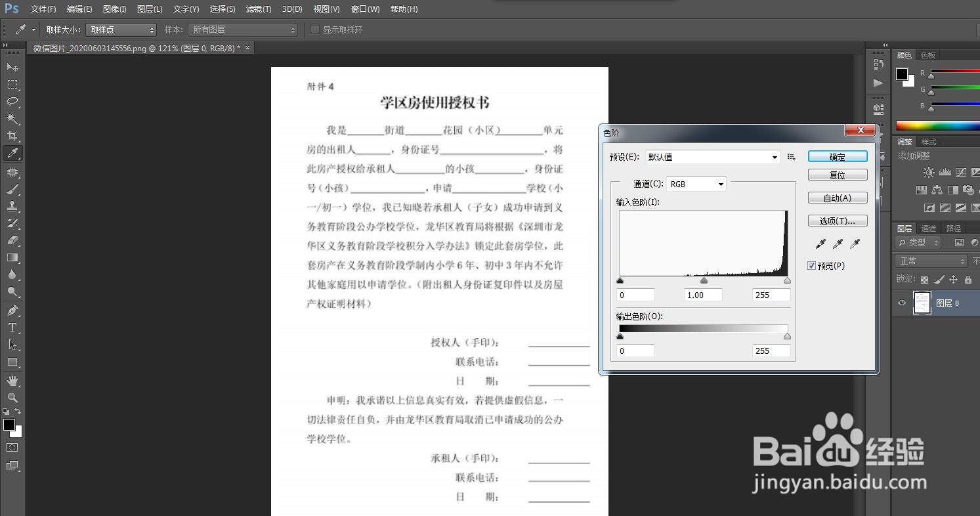Open the Brightness/Contrast adjustment in Adjustments panel
This screenshot has width=980, height=516.
(x=929, y=172)
